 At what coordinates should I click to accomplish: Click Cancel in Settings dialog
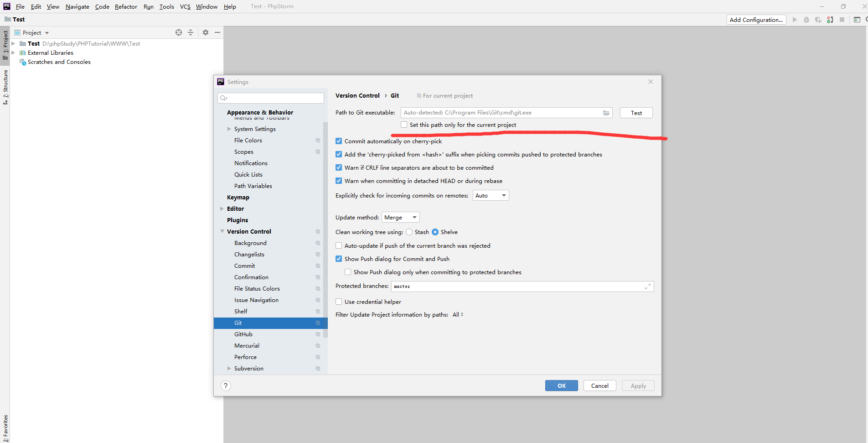point(599,386)
